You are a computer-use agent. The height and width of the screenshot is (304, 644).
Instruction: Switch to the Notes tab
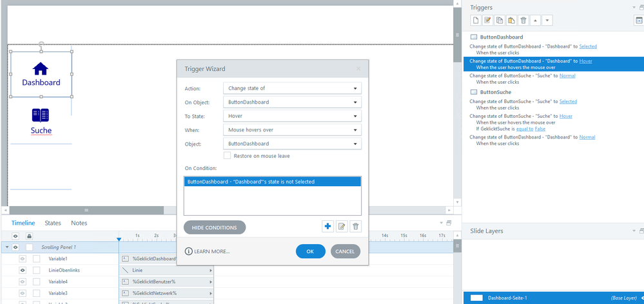pos(79,223)
